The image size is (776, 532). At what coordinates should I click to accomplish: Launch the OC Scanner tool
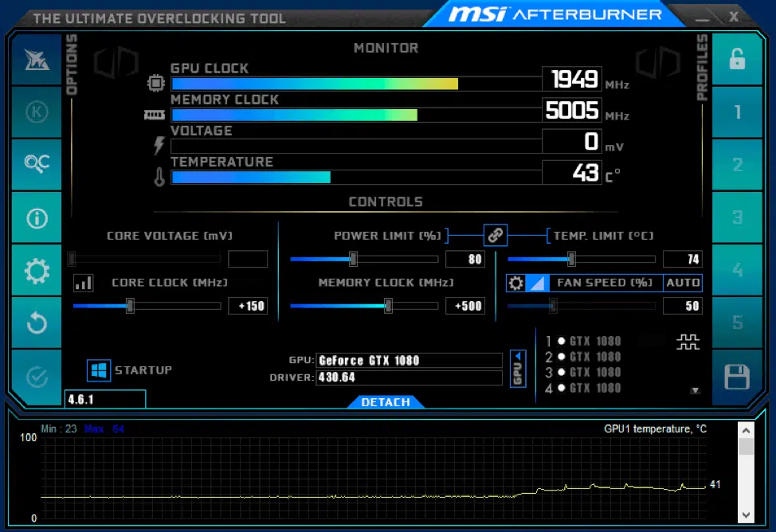tap(37, 164)
